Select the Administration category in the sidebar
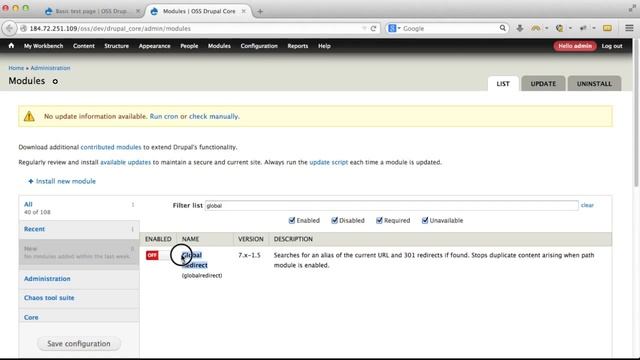640x360 pixels. point(47,279)
